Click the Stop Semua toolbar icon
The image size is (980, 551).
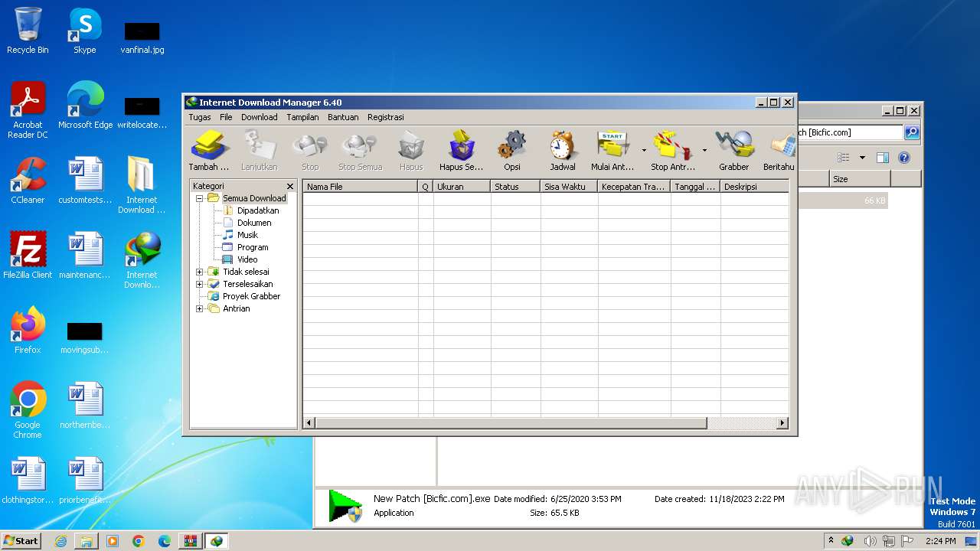[360, 151]
